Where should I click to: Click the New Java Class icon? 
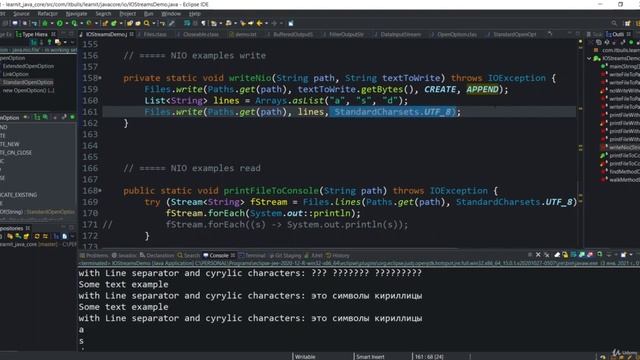point(113,23)
